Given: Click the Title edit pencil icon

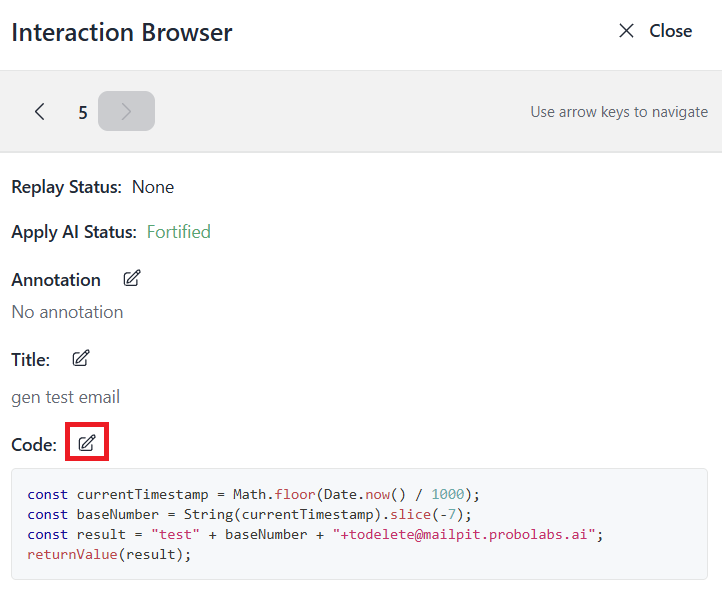Looking at the screenshot, I should pyautogui.click(x=81, y=358).
